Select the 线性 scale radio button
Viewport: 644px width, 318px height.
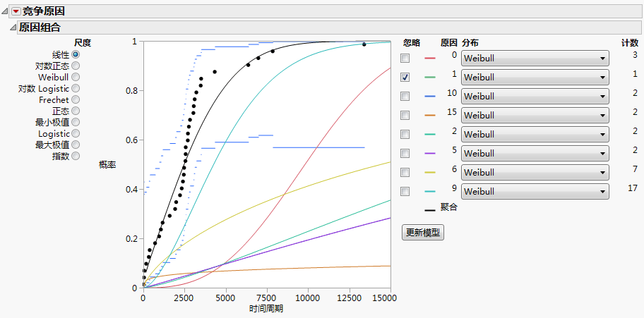tap(76, 54)
